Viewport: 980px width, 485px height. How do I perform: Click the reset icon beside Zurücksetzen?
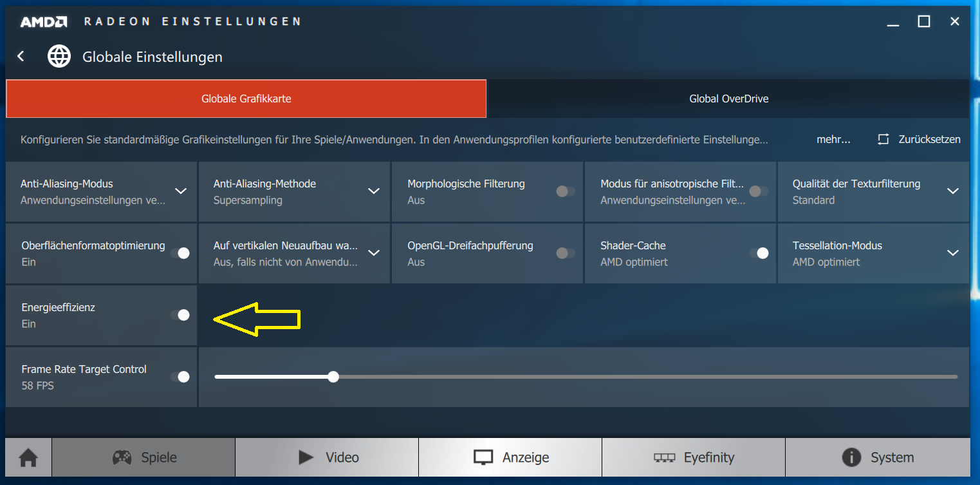(x=883, y=139)
